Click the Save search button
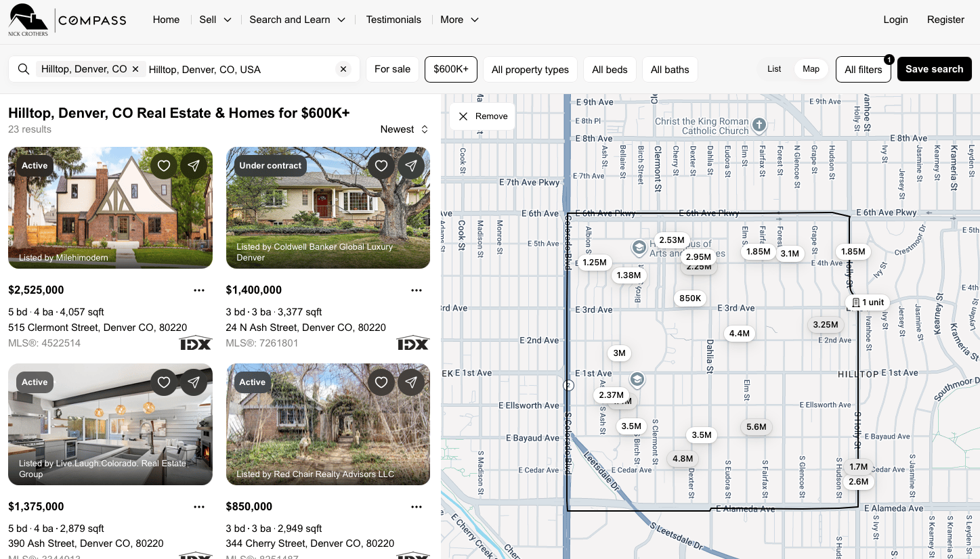Screen dimensions: 980x559 [934, 69]
